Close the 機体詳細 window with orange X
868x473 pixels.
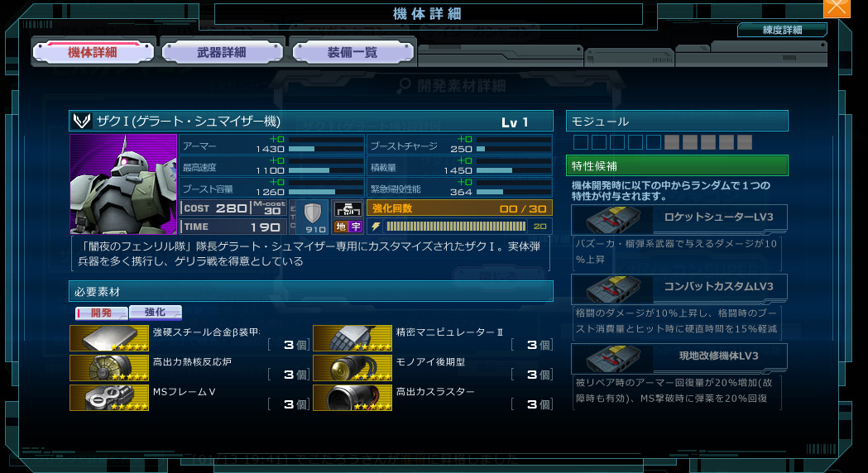tap(837, 7)
